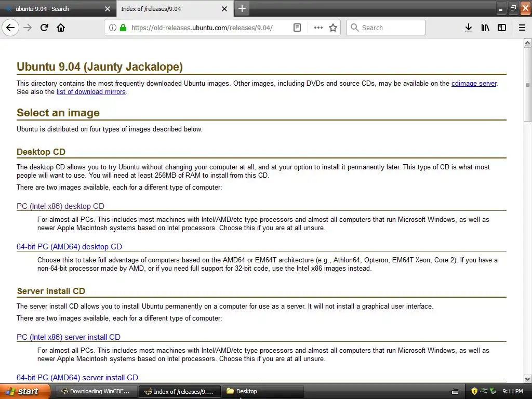Close the Index of /releases/9.04 tab
Image resolution: width=532 pixels, height=399 pixels.
[224, 9]
